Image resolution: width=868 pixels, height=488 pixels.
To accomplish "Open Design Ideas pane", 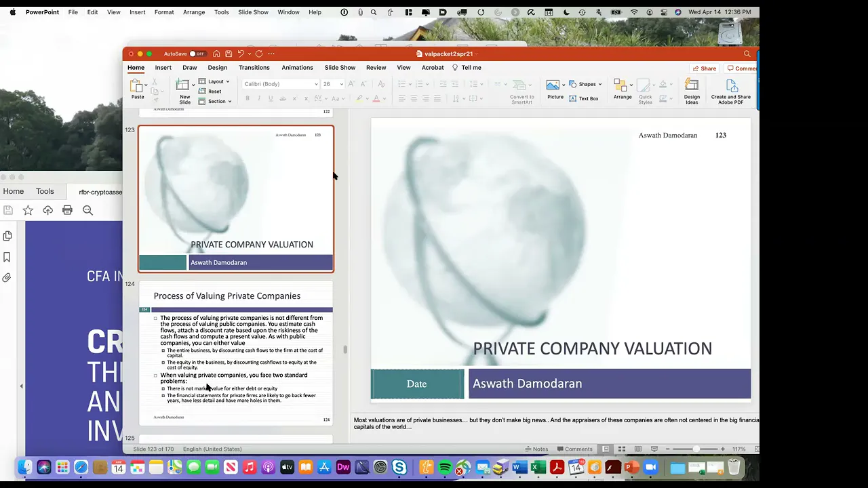I will (x=692, y=91).
